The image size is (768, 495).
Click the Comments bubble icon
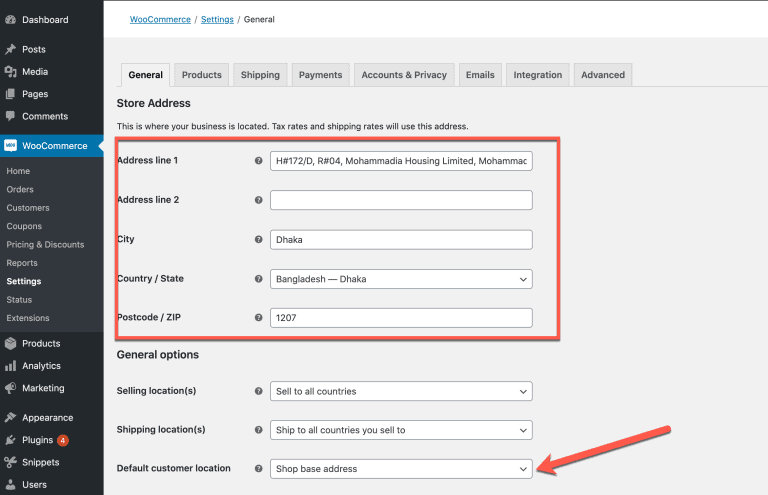coord(10,116)
